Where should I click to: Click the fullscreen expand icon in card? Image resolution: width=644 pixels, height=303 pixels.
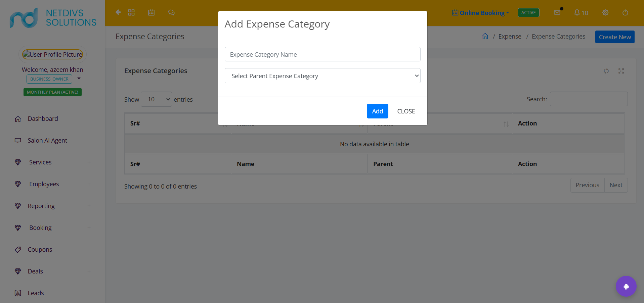621,71
